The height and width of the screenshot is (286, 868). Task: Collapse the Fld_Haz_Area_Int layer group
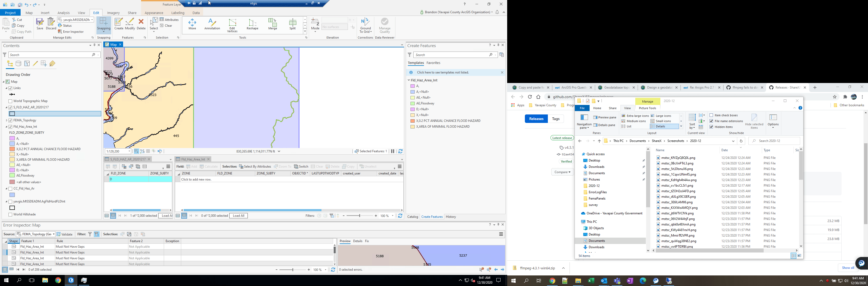tap(6, 127)
